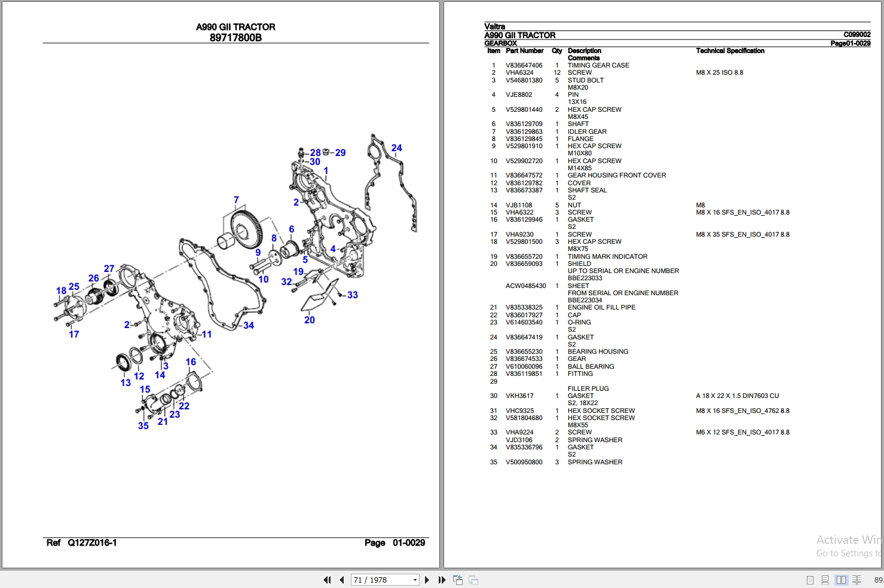Click the Technical Specification column header

730,51
